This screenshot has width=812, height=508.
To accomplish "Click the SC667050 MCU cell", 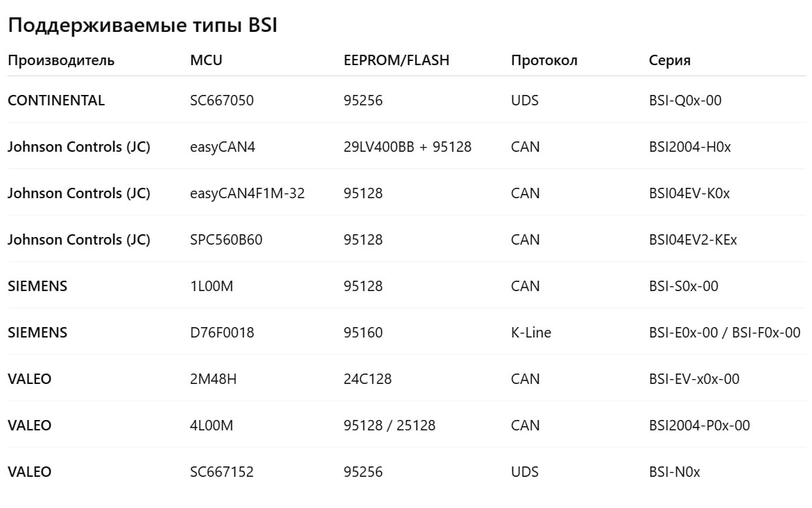I will click(x=222, y=100).
